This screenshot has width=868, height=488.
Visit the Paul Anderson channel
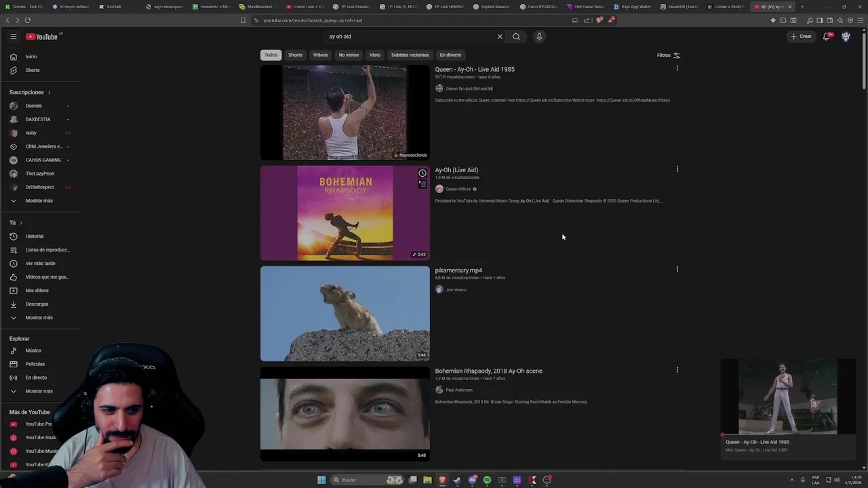pyautogui.click(x=459, y=390)
